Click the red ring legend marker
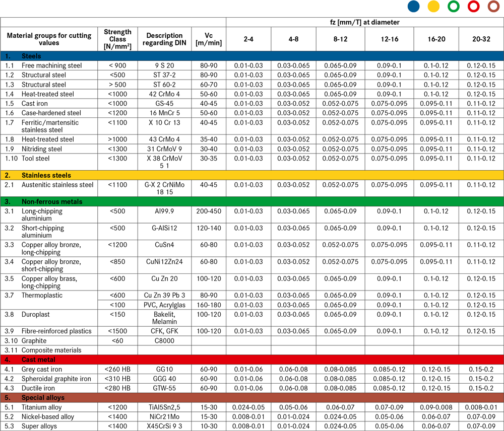Viewport: 504px width, 431px height. 473,7
